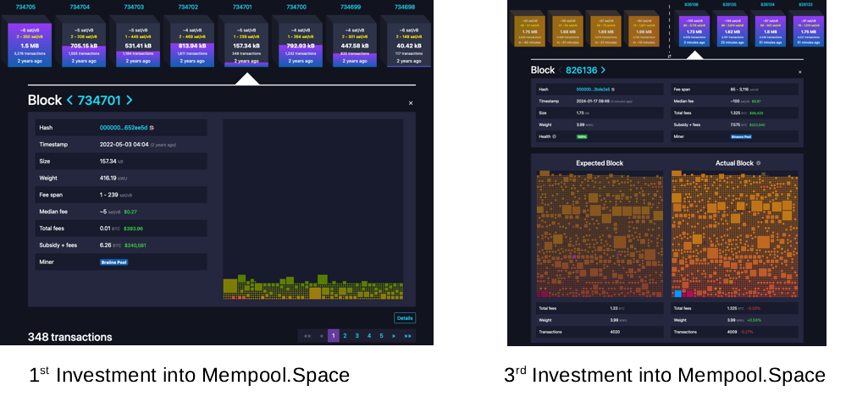868x413 pixels.
Task: Open block 734705 cube in left screenshot
Action: [30, 45]
